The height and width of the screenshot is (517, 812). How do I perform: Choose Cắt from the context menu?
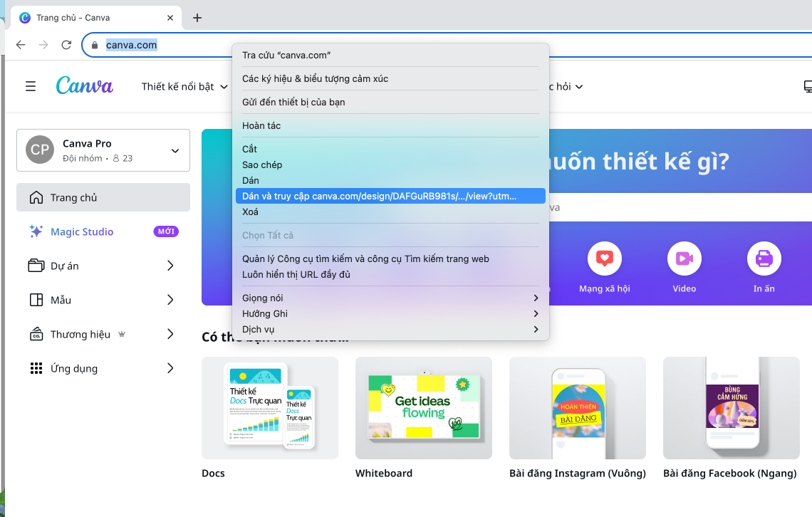(x=390, y=149)
